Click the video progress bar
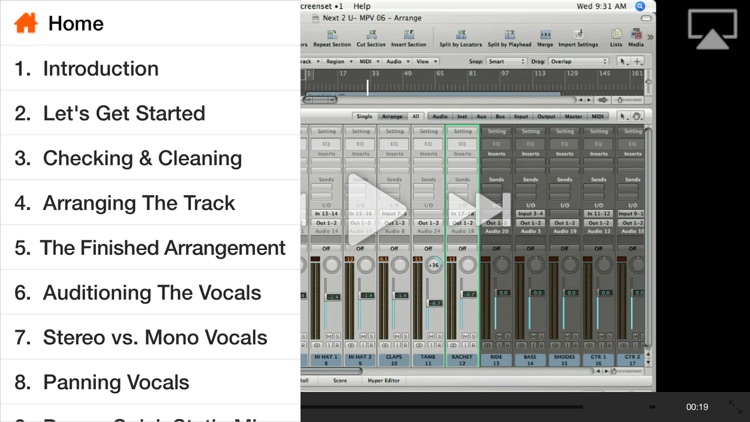This screenshot has width=750, height=422. tap(441, 407)
